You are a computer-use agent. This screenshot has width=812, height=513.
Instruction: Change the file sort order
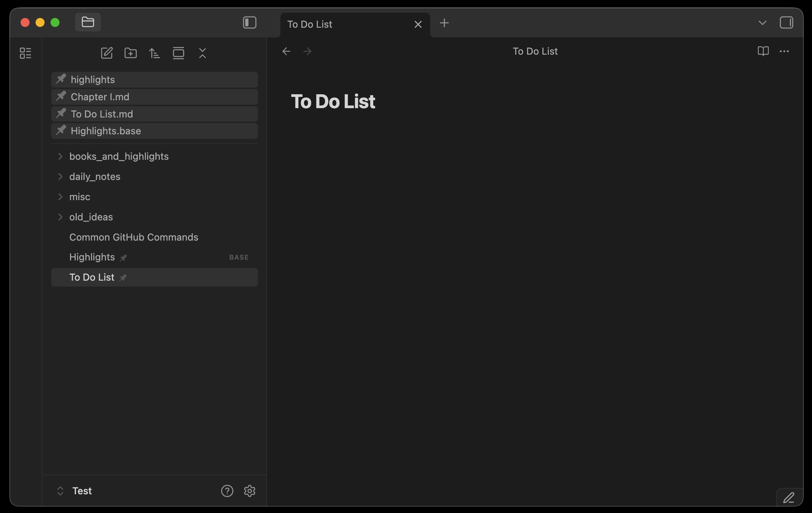[155, 53]
